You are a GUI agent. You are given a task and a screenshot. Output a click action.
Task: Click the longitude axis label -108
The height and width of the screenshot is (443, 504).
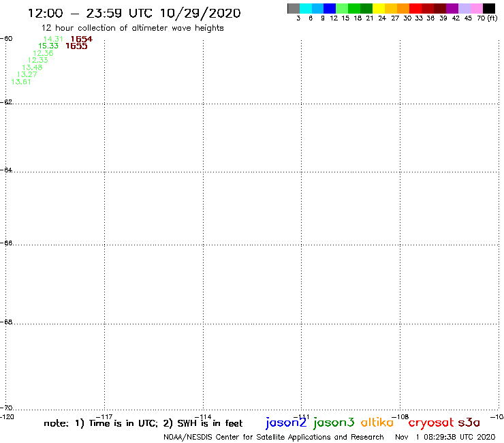click(x=400, y=417)
